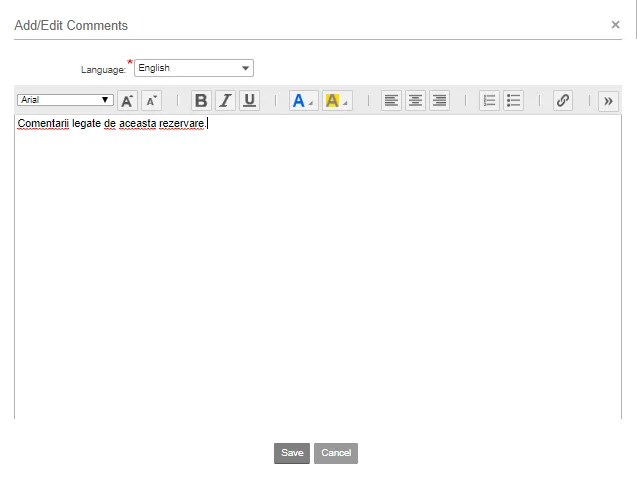The height and width of the screenshot is (477, 637).
Task: Click the word 'rezervare' in the comment
Action: (181, 124)
